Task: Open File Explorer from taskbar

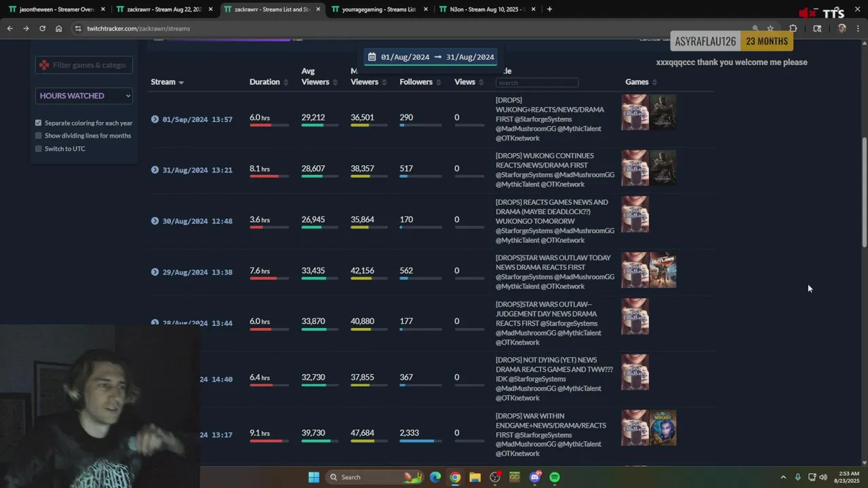Action: pyautogui.click(x=475, y=477)
